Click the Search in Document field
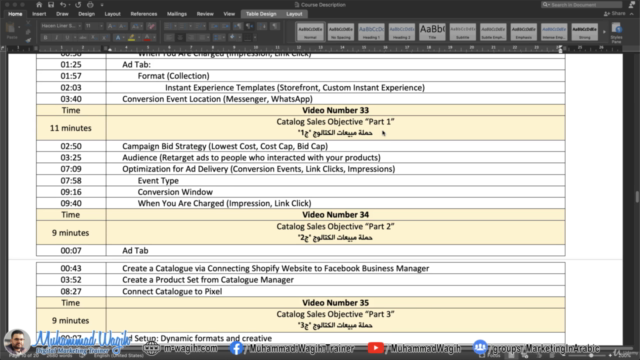The height and width of the screenshot is (360, 640). (x=582, y=4)
